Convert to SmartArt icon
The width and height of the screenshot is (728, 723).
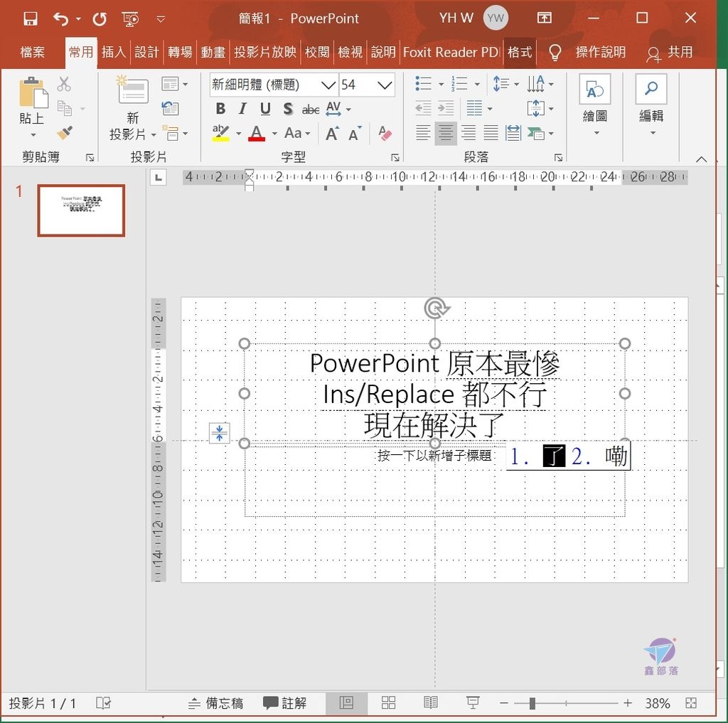pos(540,133)
